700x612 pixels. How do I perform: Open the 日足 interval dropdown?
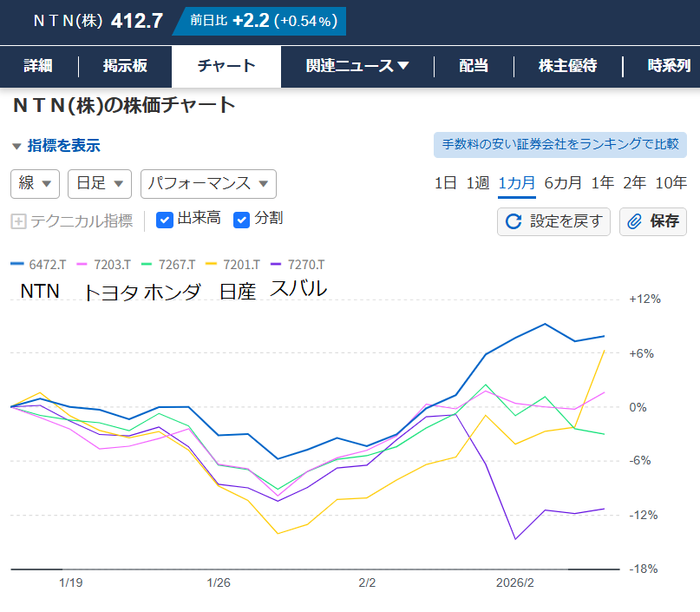click(x=99, y=183)
